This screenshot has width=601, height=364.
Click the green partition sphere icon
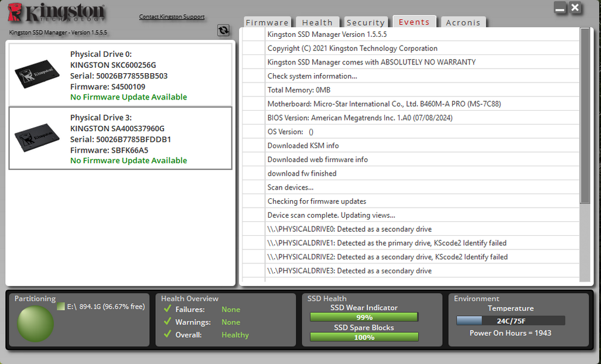point(35,322)
